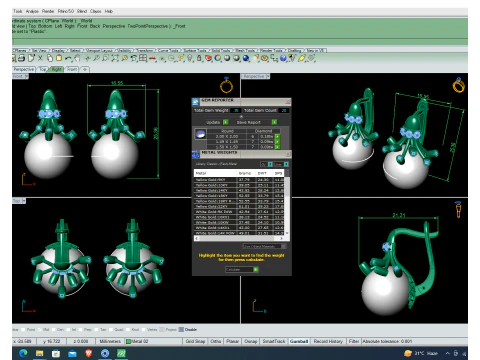Click the Gem Reporter title icon
This screenshot has width=480, height=360.
(x=196, y=101)
